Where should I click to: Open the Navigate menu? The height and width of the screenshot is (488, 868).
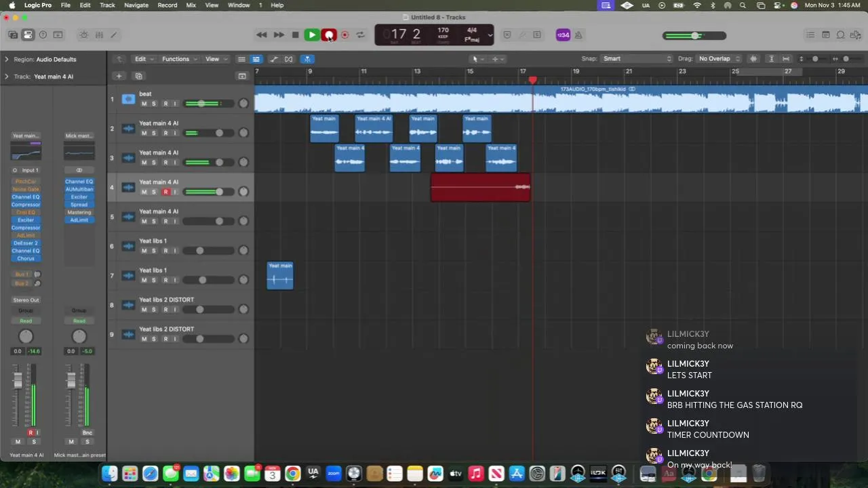(x=136, y=5)
